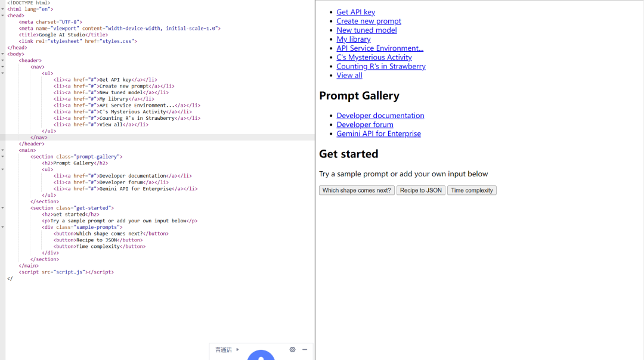
Task: Click the Recipe to JSON button
Action: pyautogui.click(x=421, y=191)
